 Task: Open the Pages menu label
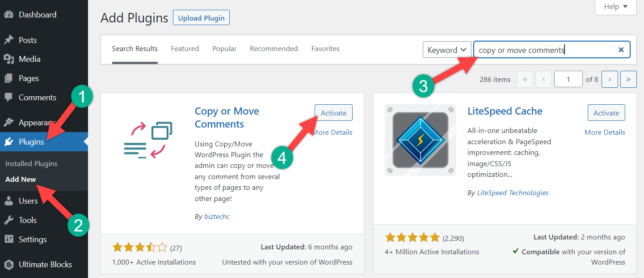click(29, 78)
